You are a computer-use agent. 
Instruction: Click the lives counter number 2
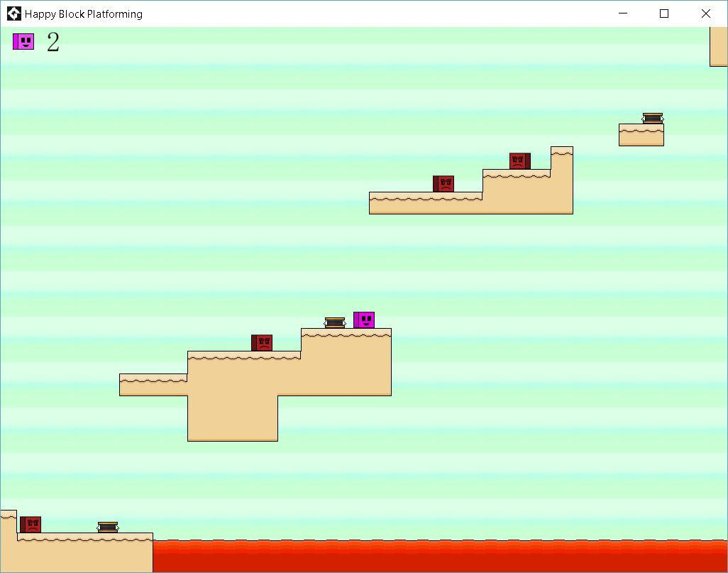tap(53, 42)
